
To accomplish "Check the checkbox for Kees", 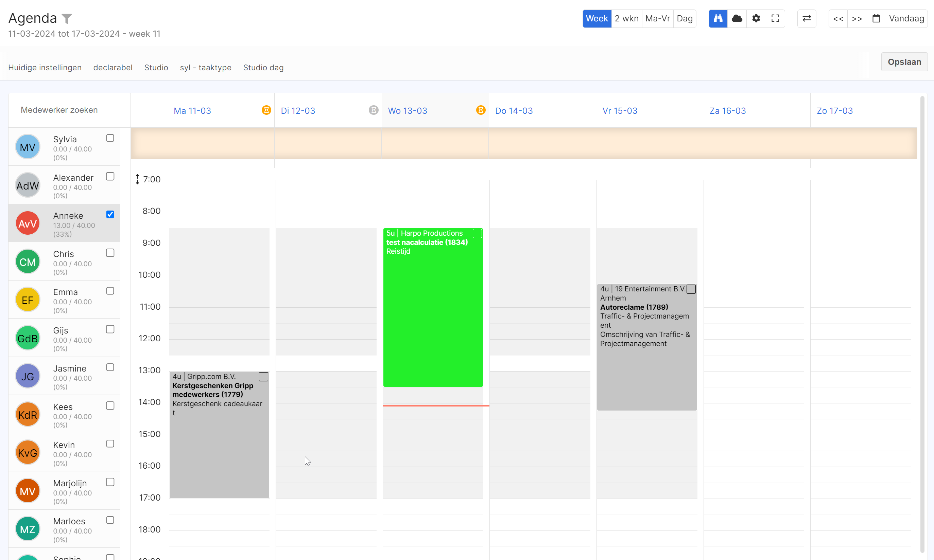I will (110, 406).
